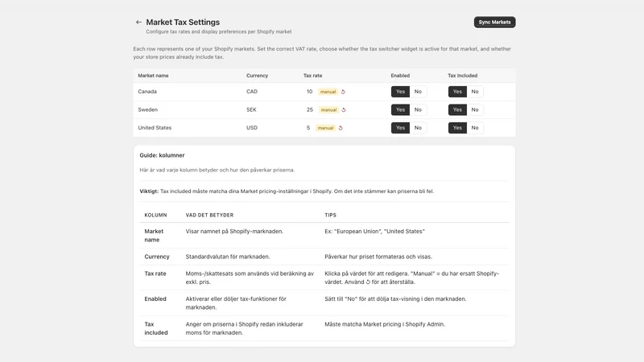644x362 pixels.
Task: Click the Tax included row label in guide
Action: [x=156, y=328]
